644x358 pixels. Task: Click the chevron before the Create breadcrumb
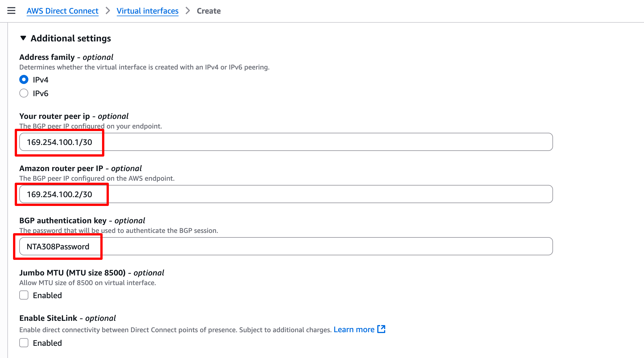(x=188, y=11)
